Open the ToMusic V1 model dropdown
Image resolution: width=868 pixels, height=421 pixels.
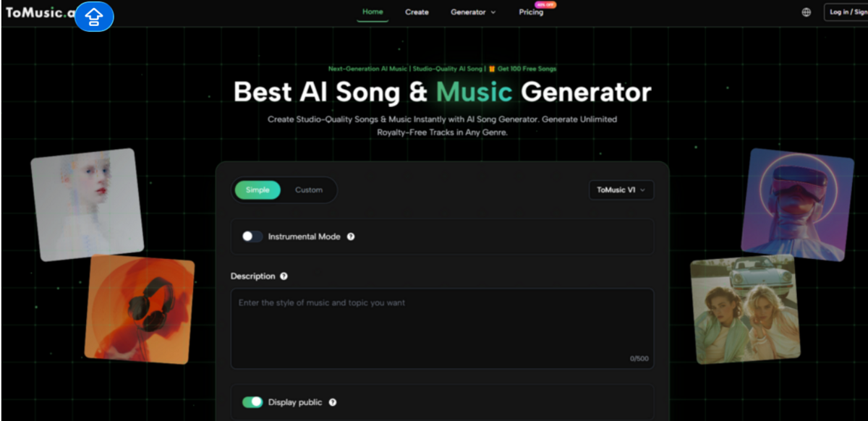[621, 190]
